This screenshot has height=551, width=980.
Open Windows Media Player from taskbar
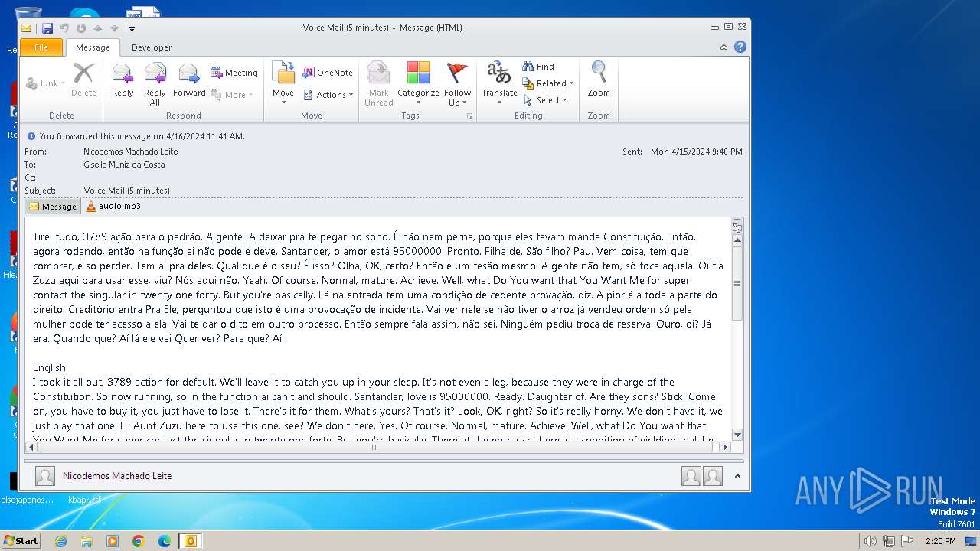click(x=113, y=541)
